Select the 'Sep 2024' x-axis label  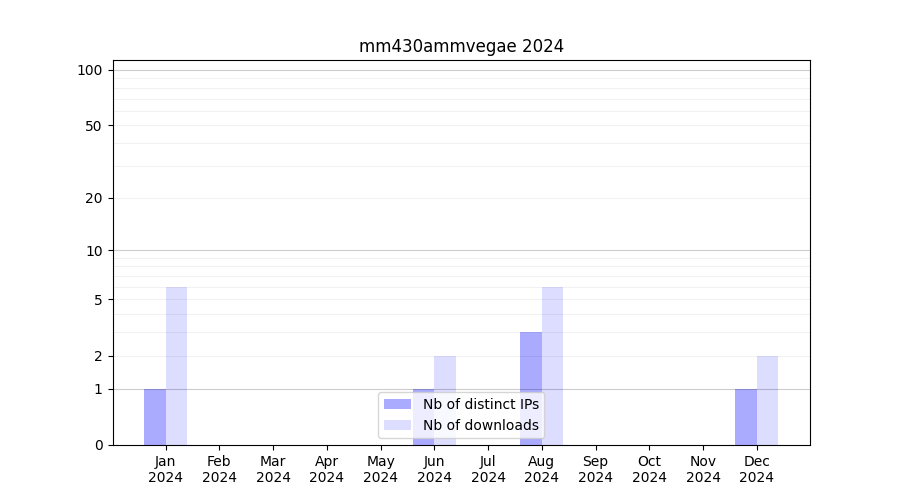[595, 469]
